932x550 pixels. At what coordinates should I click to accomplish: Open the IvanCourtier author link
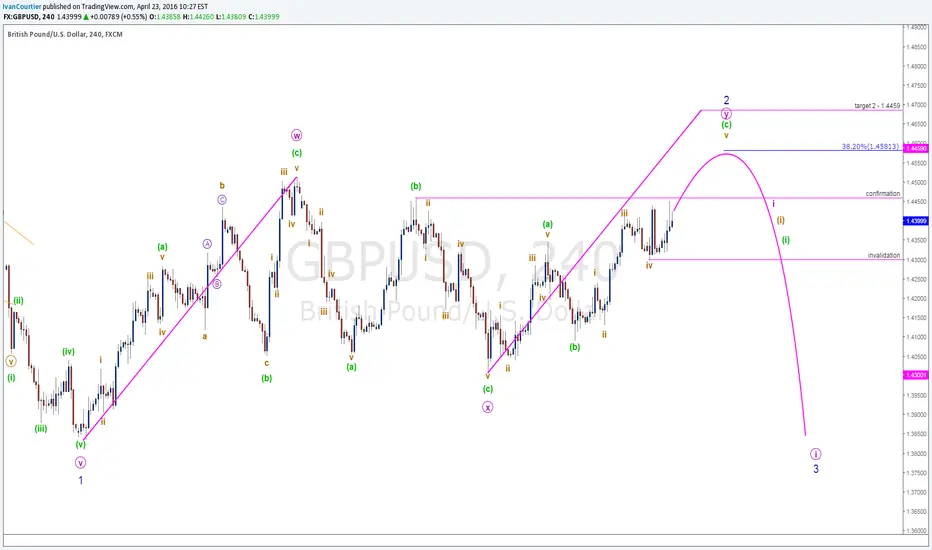(22, 7)
